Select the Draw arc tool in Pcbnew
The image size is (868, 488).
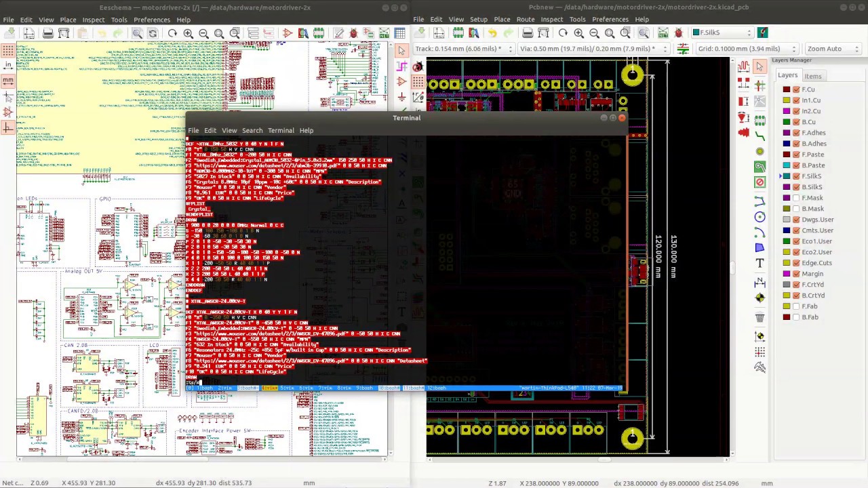759,232
